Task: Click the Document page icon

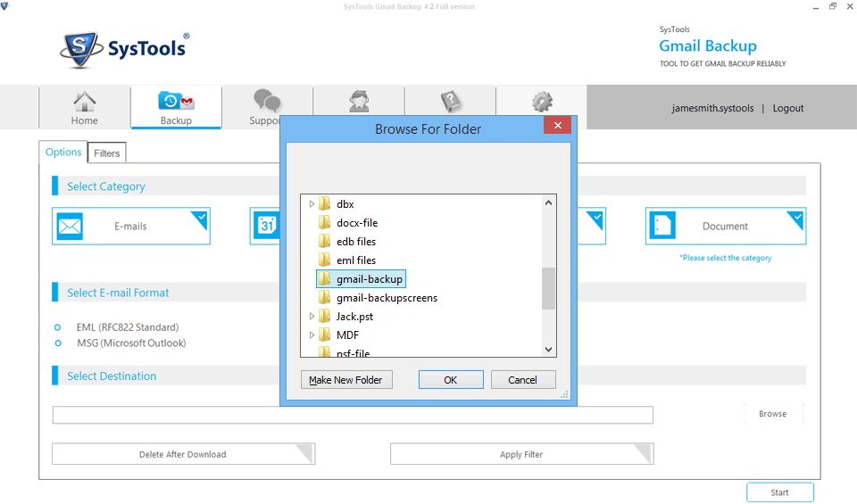Action: coord(662,226)
